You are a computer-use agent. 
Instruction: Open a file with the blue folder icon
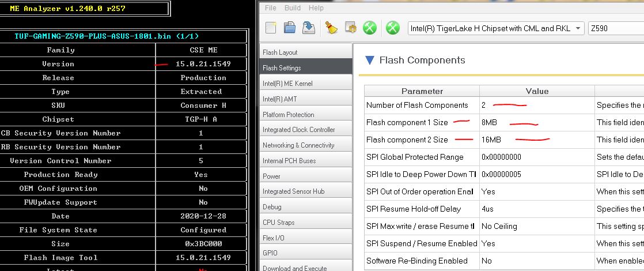pyautogui.click(x=290, y=28)
